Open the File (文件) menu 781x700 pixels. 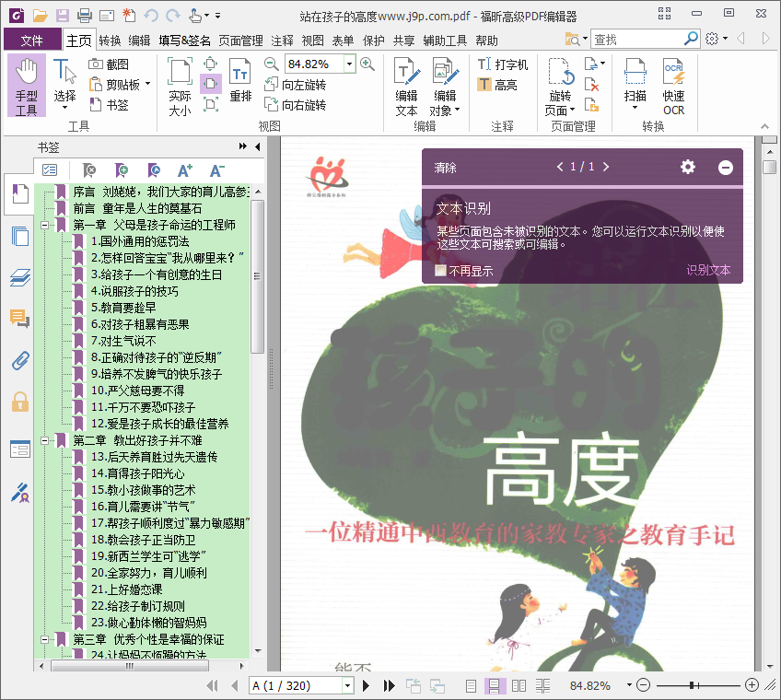tap(32, 40)
